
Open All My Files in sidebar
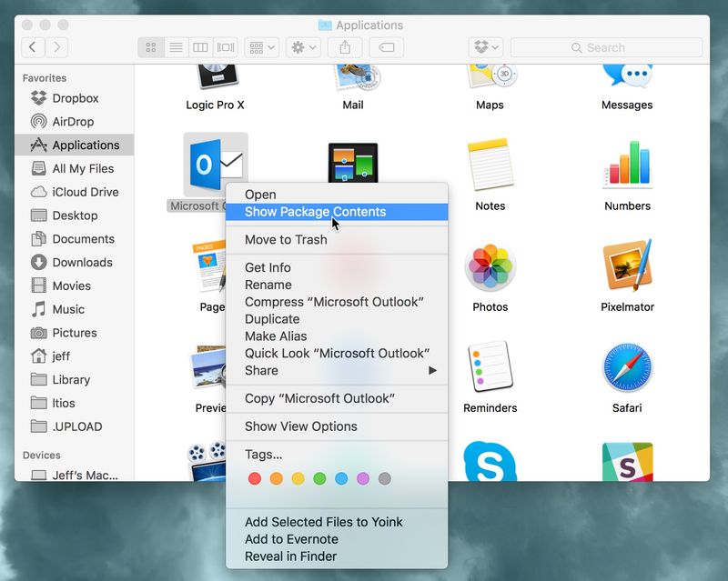75,168
